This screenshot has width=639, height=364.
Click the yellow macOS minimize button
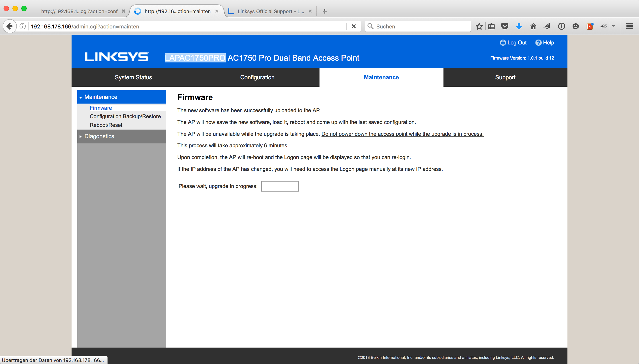[x=15, y=8]
